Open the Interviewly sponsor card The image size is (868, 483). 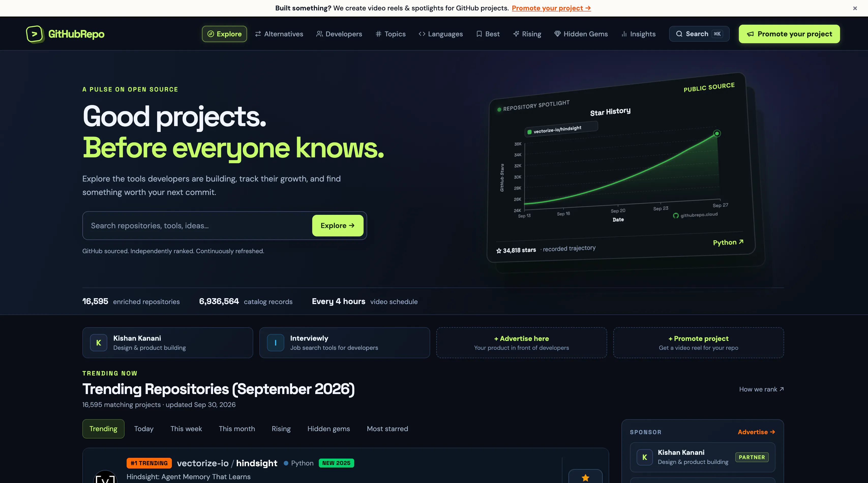[x=344, y=342]
